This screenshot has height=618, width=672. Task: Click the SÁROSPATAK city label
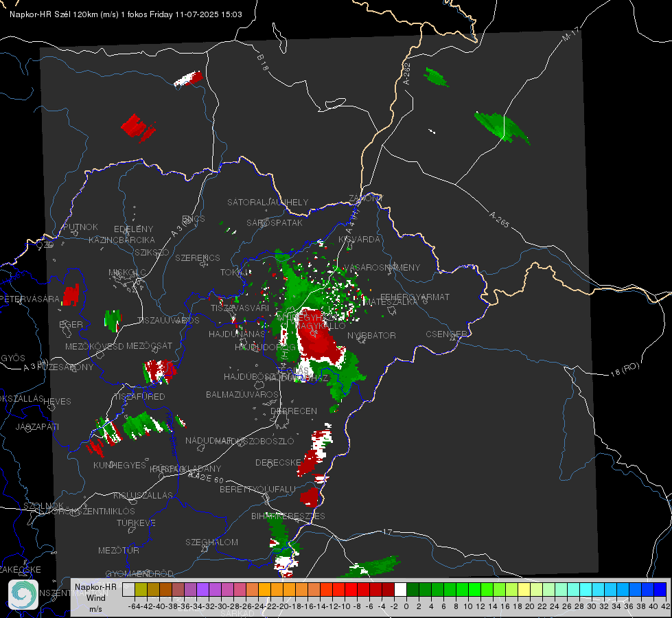point(275,223)
